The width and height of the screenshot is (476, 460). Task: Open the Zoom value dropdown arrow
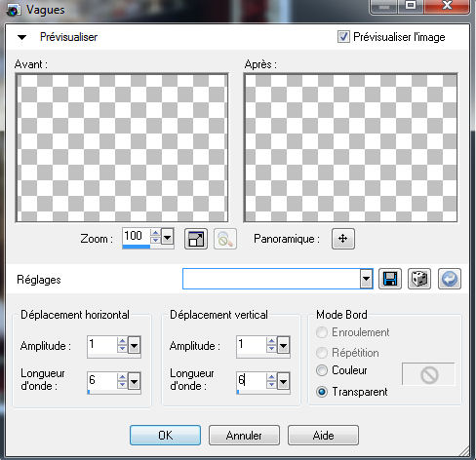(x=168, y=237)
